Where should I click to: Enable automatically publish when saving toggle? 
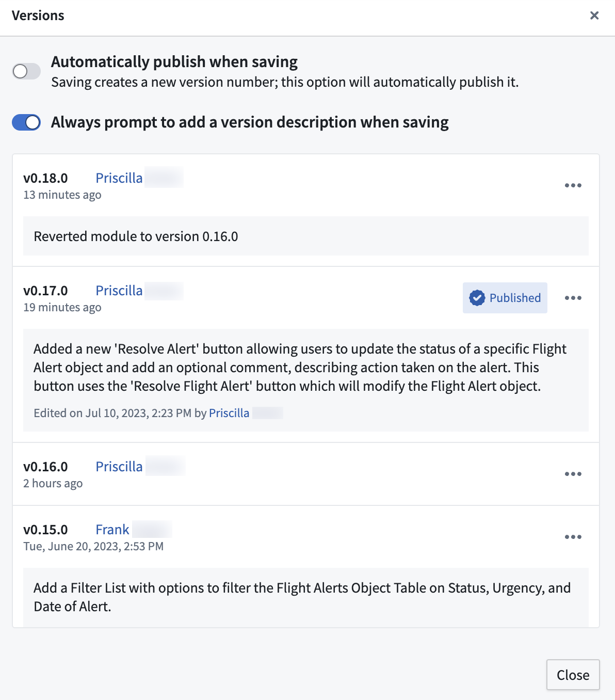click(x=26, y=71)
